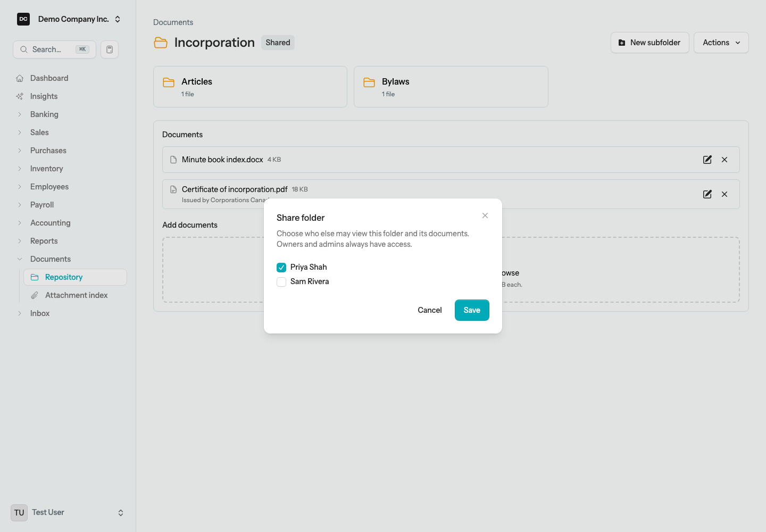The width and height of the screenshot is (766, 532).
Task: Click the Incorporation folder icon
Action: [x=161, y=43]
